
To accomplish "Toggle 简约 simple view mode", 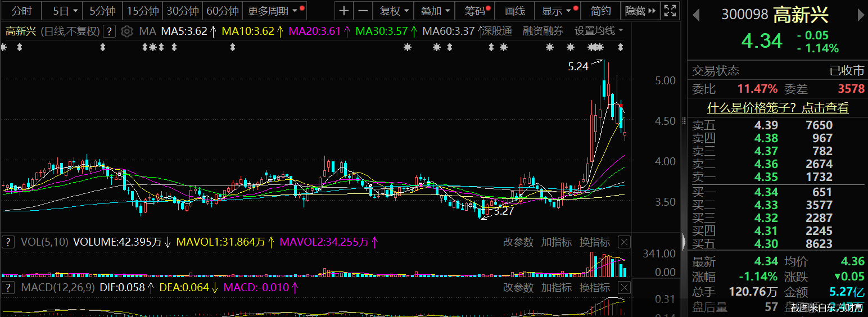I will pyautogui.click(x=601, y=11).
